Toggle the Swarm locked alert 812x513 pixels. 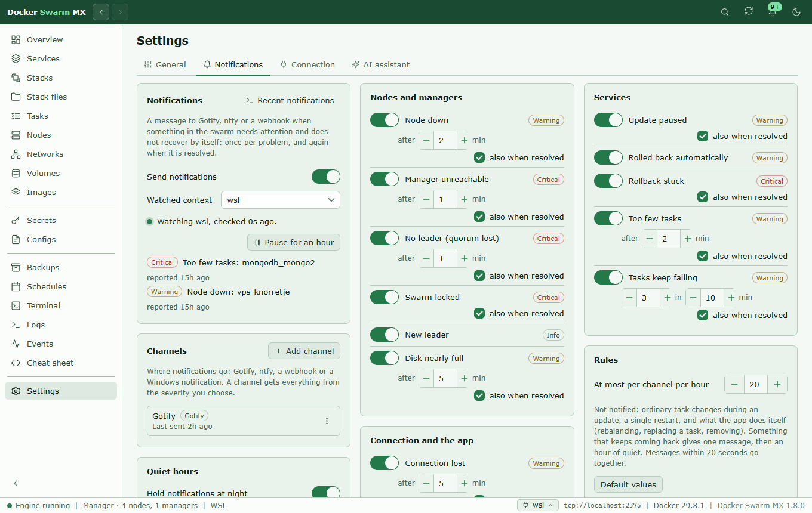tap(385, 297)
